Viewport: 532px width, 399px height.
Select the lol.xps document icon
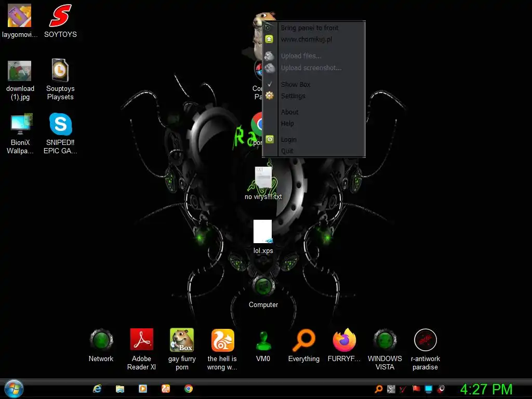pyautogui.click(x=263, y=237)
